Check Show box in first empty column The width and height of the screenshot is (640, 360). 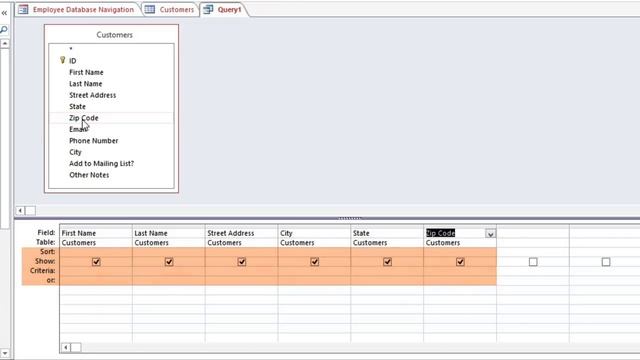pos(533,262)
